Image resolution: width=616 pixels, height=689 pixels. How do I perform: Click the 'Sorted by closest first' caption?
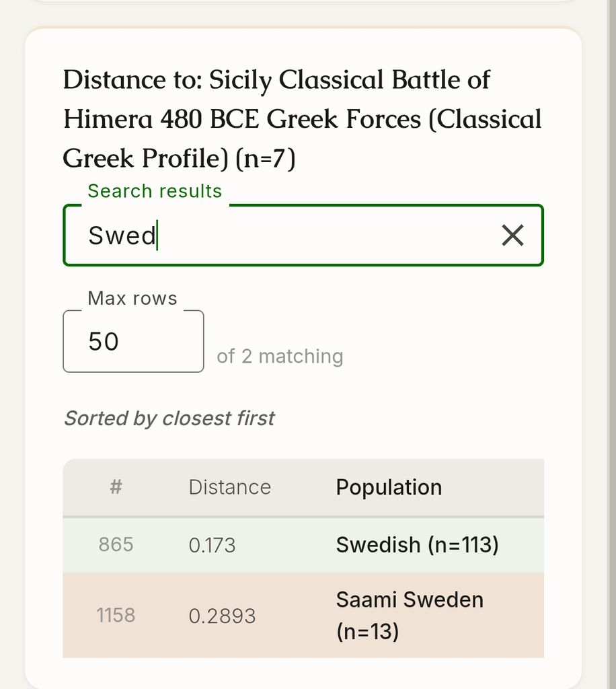pos(169,419)
